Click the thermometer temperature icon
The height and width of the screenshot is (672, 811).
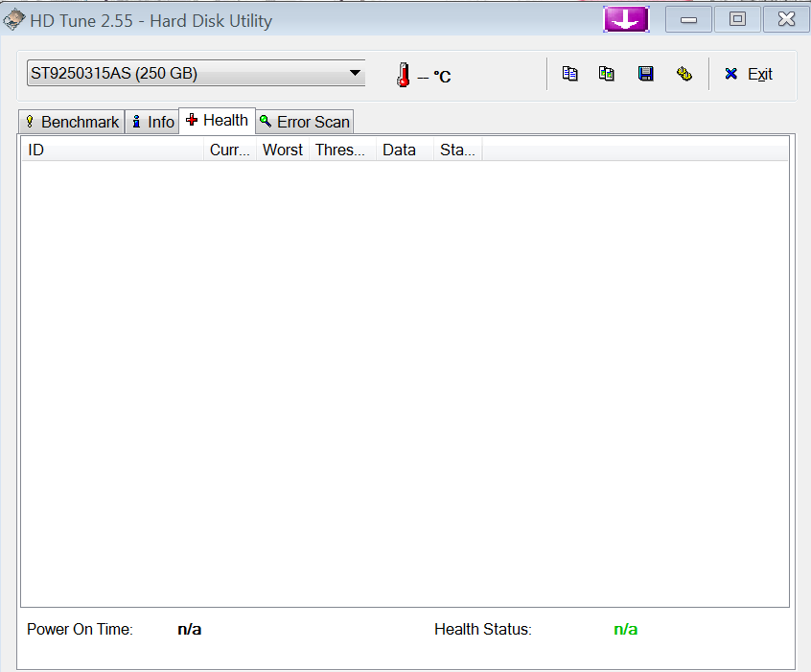coord(404,75)
